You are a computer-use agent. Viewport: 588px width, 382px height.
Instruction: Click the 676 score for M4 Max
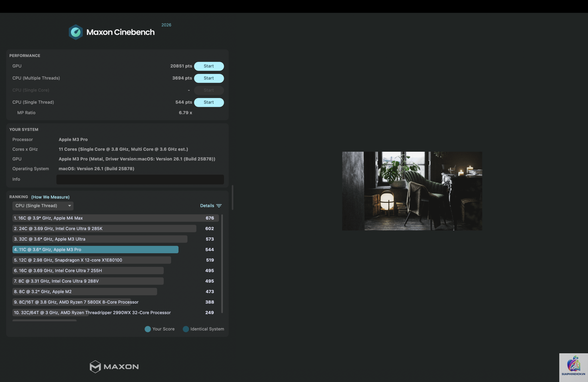coord(210,218)
